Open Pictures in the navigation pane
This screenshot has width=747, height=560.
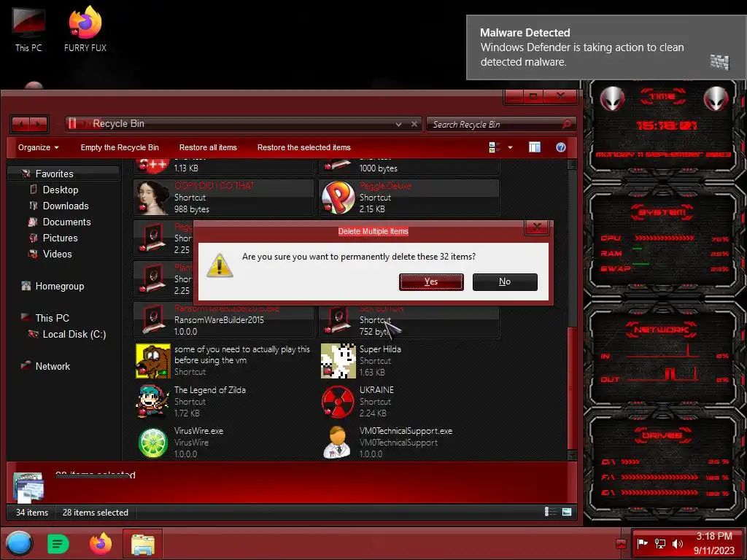tap(60, 238)
